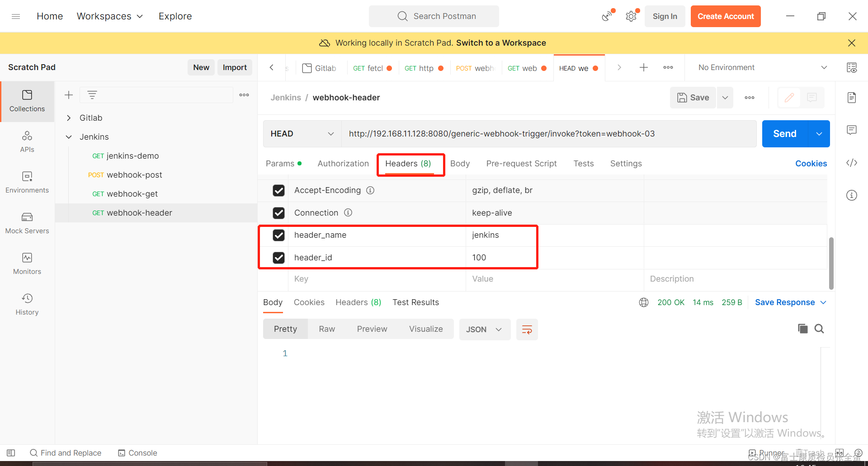
Task: Open the Console in status bar
Action: point(137,453)
